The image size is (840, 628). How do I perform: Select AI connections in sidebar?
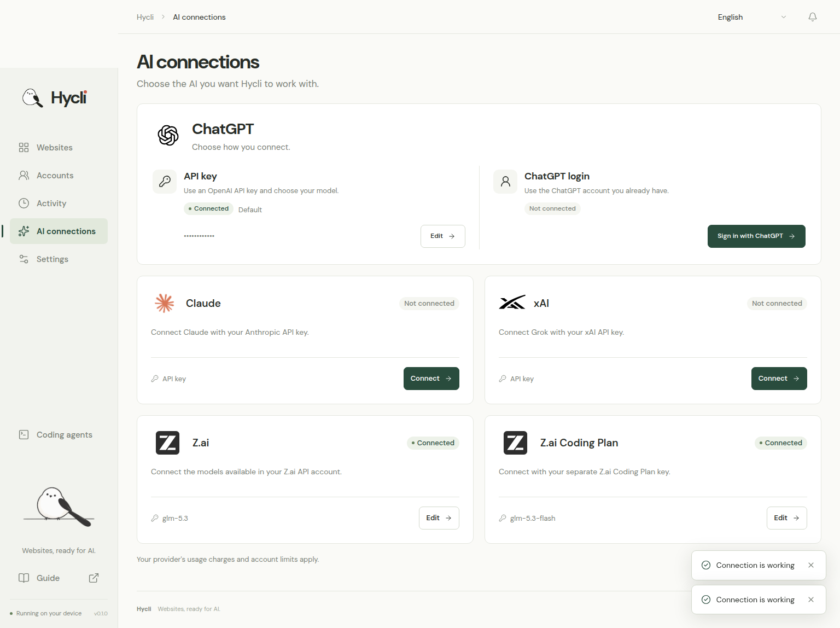click(x=59, y=231)
